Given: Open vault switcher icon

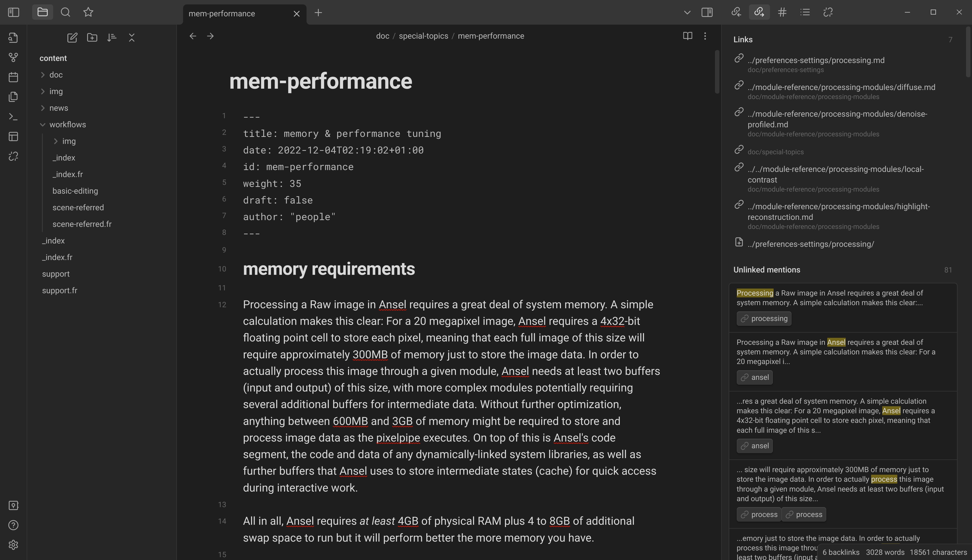Looking at the screenshot, I should click(x=13, y=505).
